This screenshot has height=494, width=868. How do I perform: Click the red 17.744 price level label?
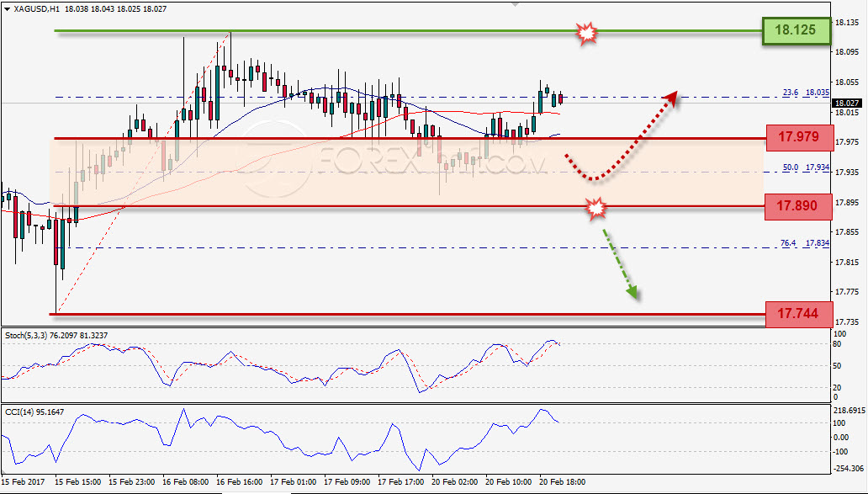[x=799, y=314]
